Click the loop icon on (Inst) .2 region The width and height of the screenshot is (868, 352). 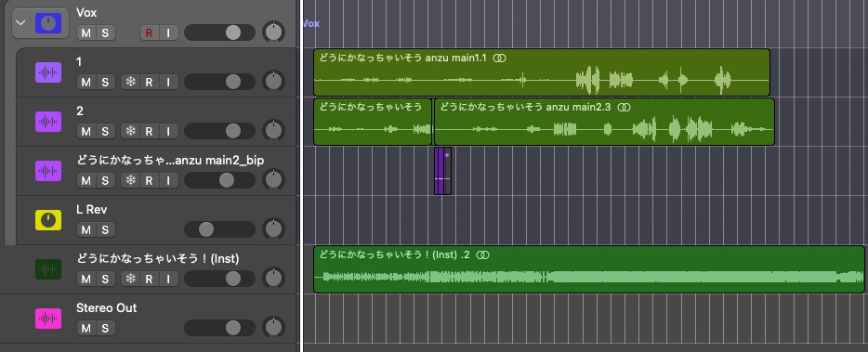pyautogui.click(x=483, y=255)
